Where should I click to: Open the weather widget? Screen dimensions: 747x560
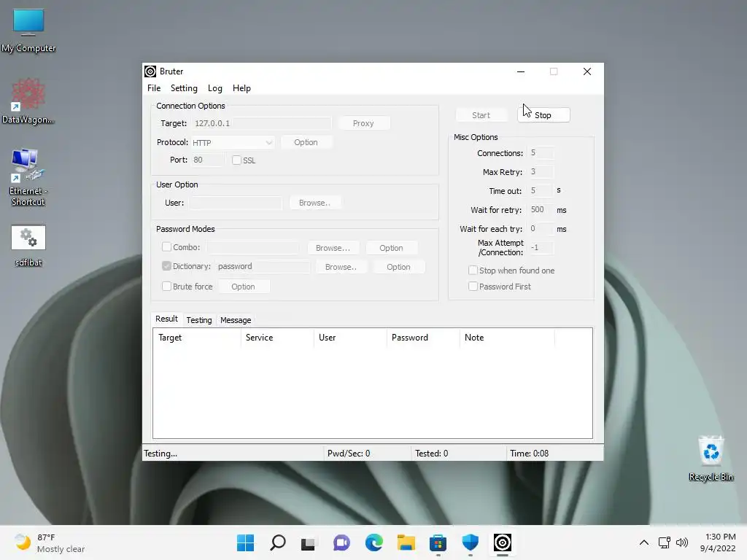[49, 542]
